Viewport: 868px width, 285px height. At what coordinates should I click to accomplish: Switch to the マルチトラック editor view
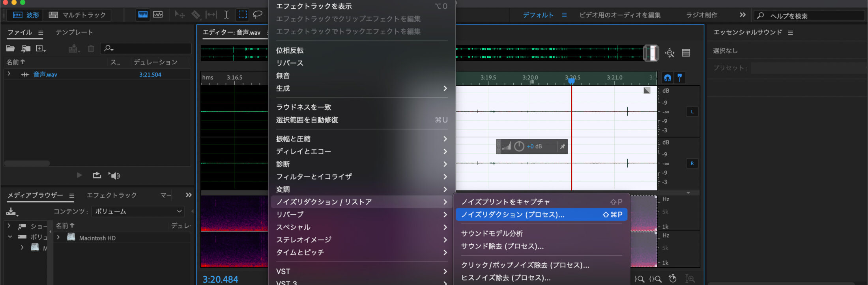pos(77,15)
